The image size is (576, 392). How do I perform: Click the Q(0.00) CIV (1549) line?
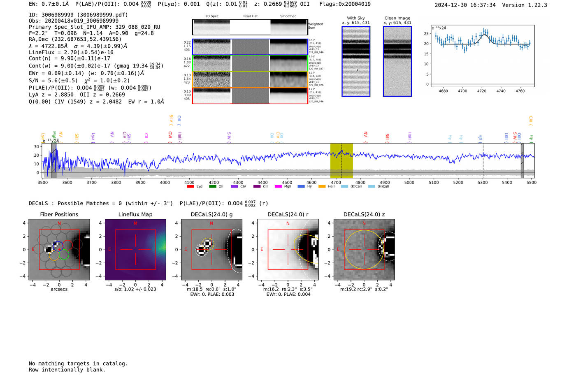pos(96,101)
